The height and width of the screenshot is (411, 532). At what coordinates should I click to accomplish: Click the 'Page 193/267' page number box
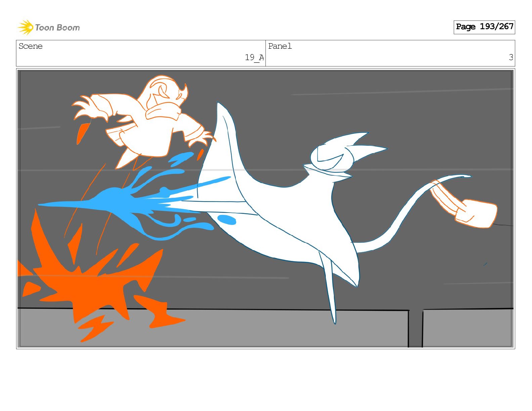point(484,27)
